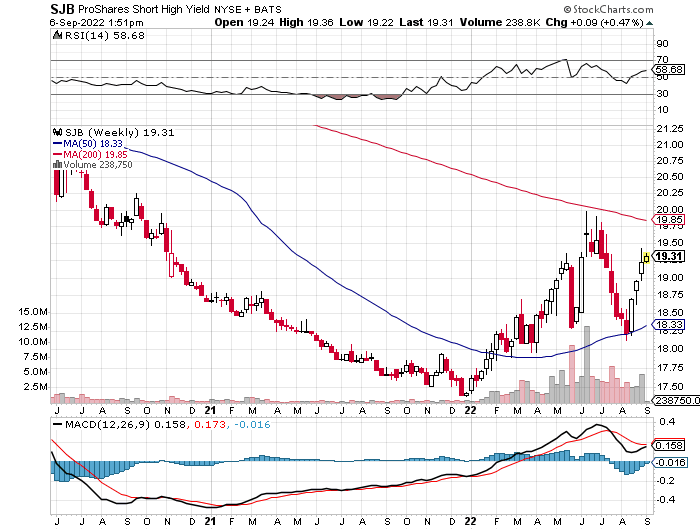Click the MACD -0.4 axis label
The height and width of the screenshot is (530, 700).
[x=666, y=499]
